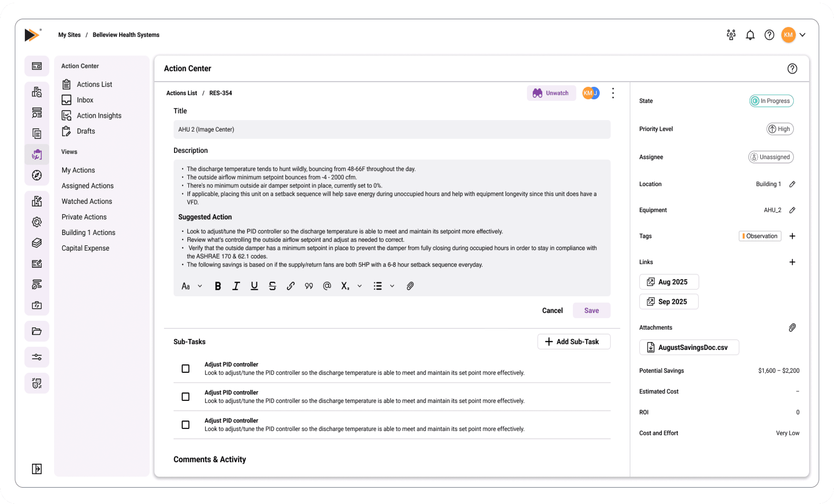Select the Watched Actions view
834x504 pixels.
pyautogui.click(x=87, y=202)
